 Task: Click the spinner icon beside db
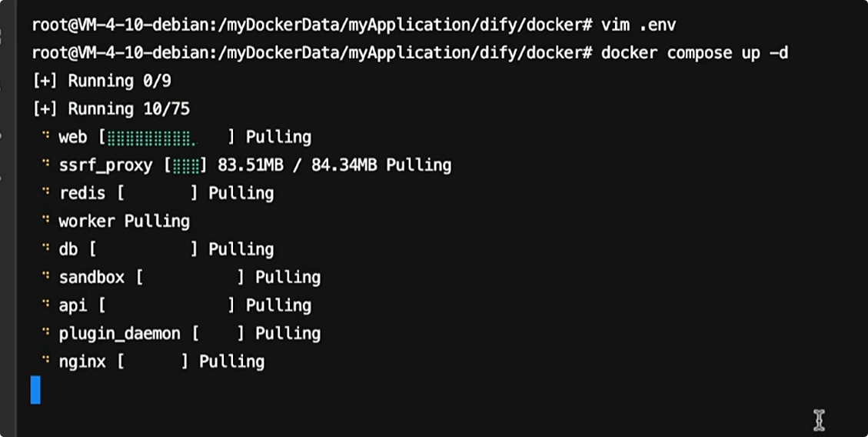[46, 249]
